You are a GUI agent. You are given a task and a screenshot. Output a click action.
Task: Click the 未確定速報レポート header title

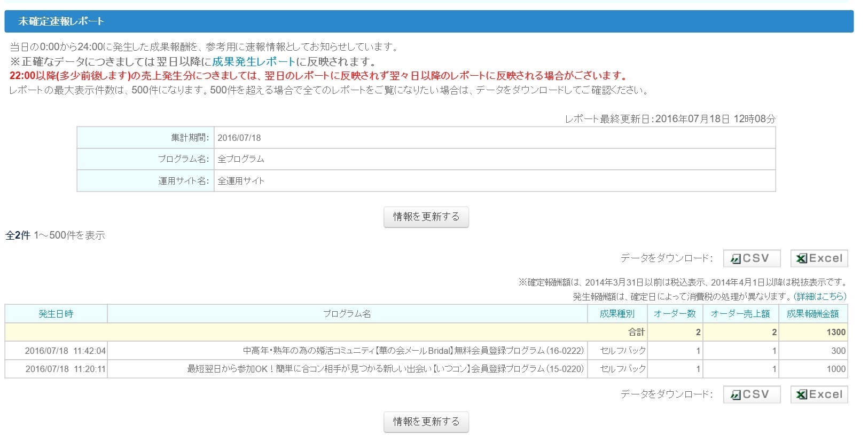61,21
